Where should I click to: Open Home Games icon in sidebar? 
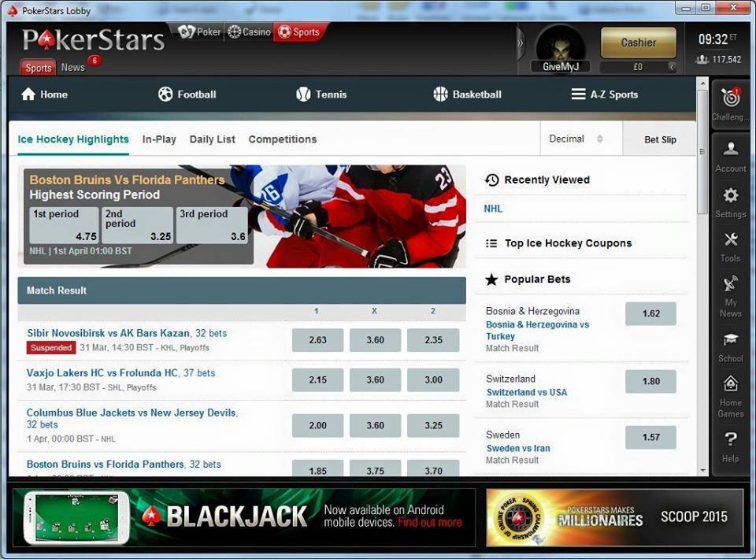point(730,384)
